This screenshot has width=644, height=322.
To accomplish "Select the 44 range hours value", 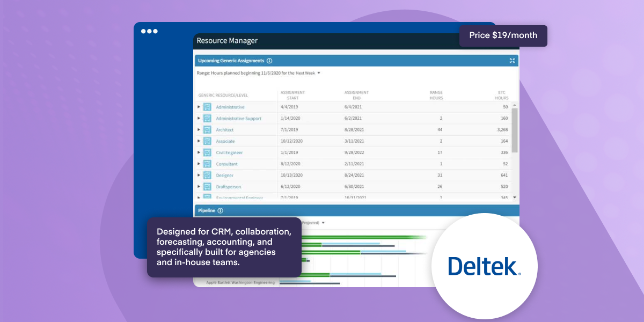I will [x=440, y=130].
